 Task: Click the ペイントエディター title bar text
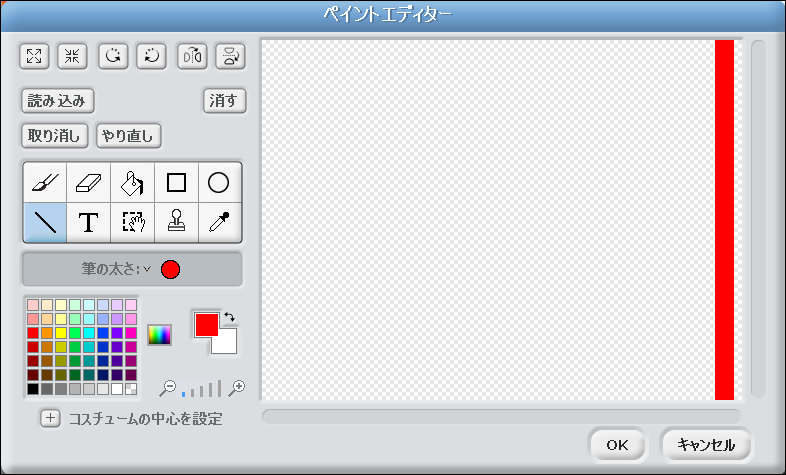388,14
